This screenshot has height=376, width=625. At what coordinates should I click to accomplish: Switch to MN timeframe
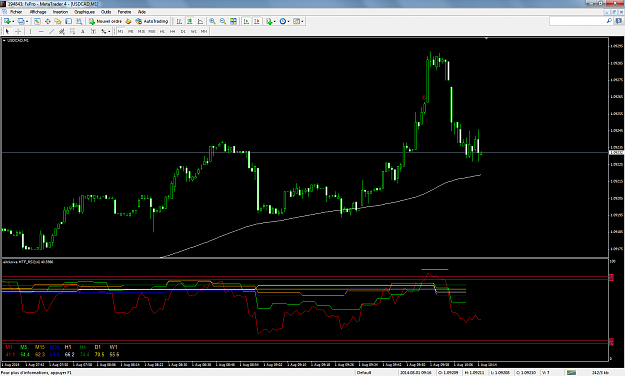(x=204, y=31)
